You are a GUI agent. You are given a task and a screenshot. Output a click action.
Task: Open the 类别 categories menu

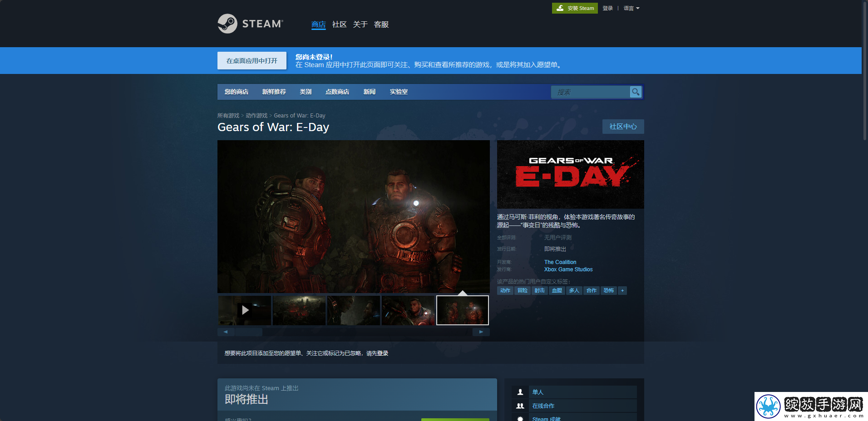click(x=306, y=92)
